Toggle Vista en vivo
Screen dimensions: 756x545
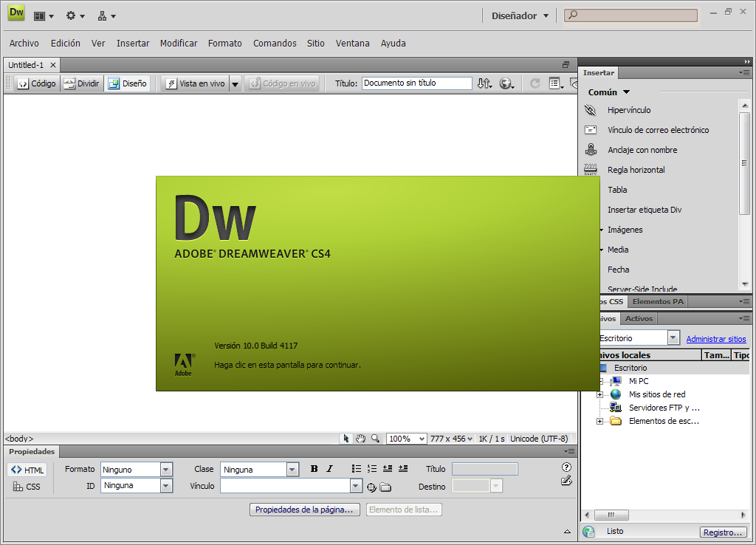196,83
